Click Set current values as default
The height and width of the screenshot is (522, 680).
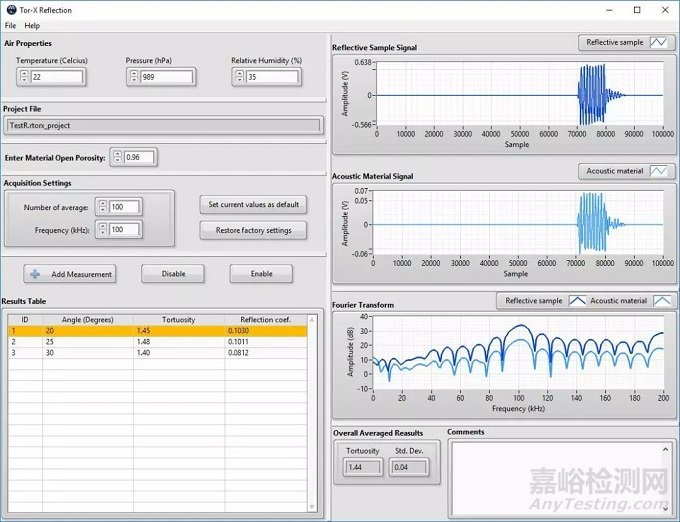(253, 204)
